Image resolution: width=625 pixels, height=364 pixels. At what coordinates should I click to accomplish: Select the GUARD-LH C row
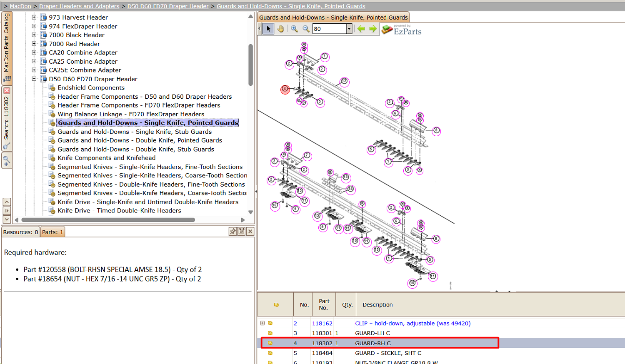point(441,333)
